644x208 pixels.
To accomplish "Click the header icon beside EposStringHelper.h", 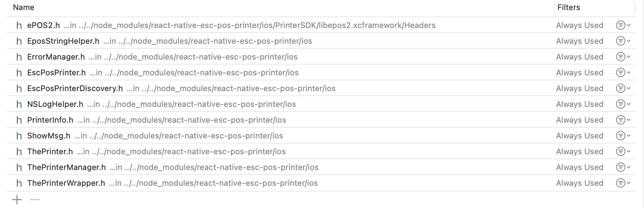I will [19, 41].
